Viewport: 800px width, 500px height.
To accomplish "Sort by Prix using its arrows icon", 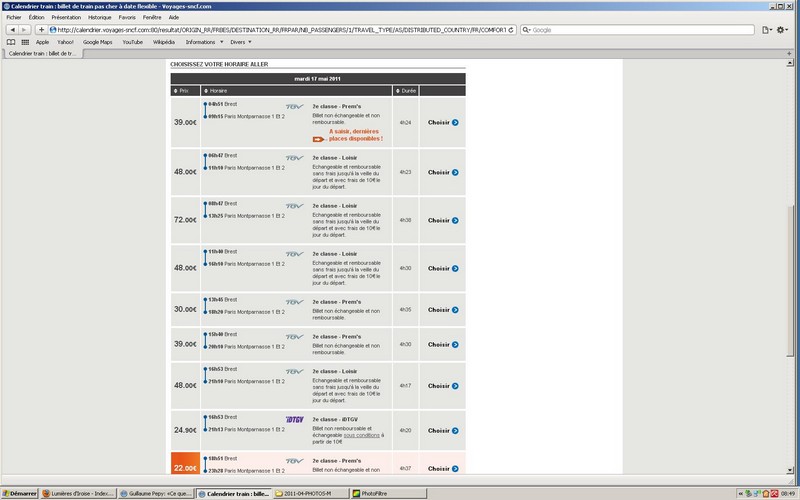I will 176,91.
